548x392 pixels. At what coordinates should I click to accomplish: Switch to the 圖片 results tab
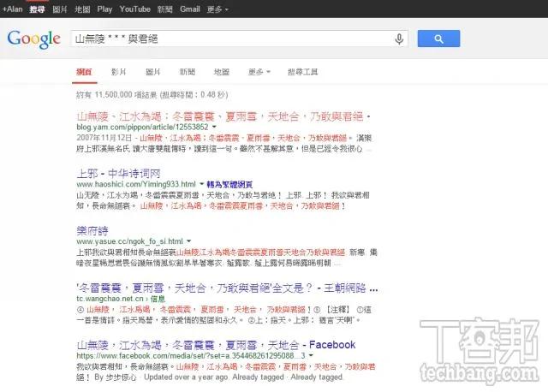tap(152, 72)
